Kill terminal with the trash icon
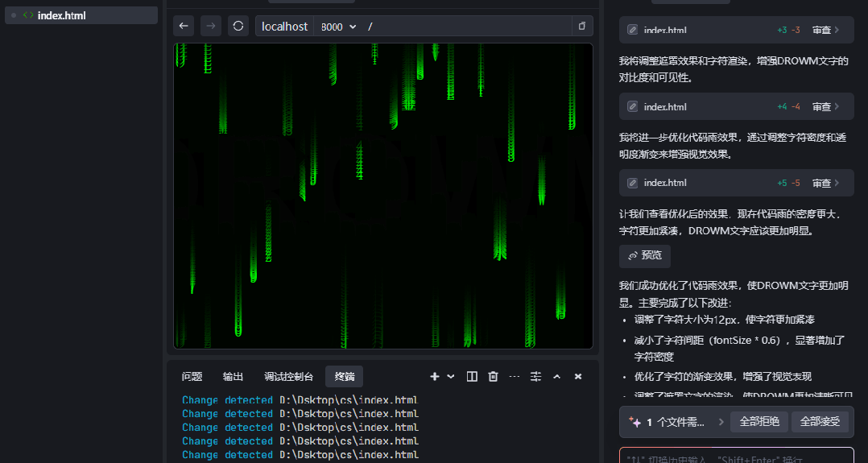This screenshot has width=868, height=463. pyautogui.click(x=493, y=377)
